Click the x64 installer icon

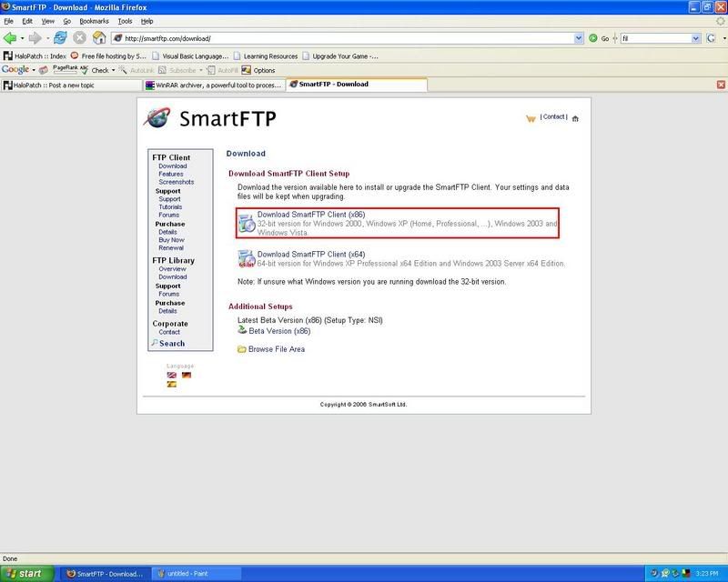pos(247,259)
